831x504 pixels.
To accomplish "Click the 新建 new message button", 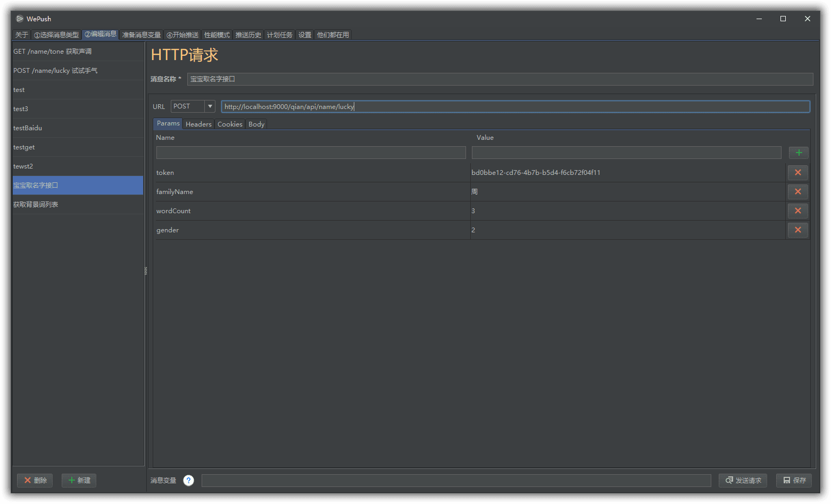I will (79, 481).
